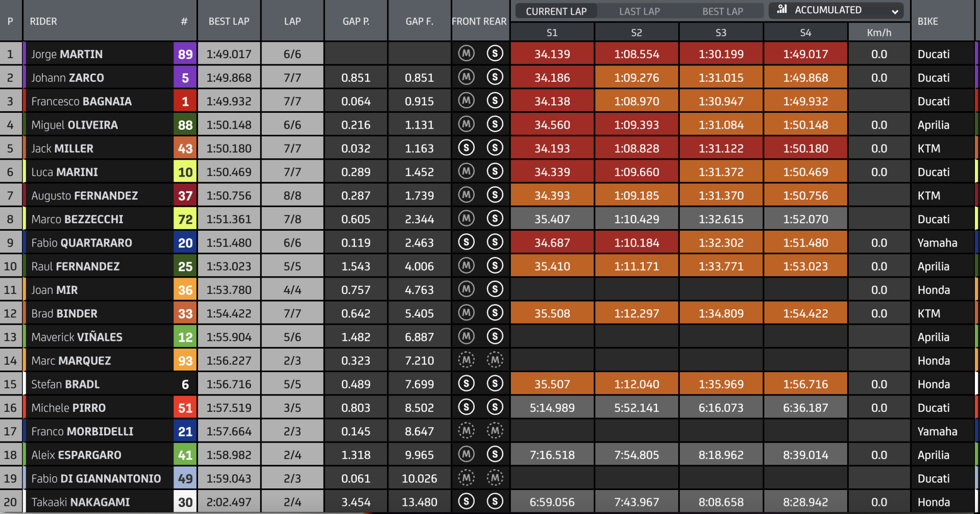Click Fabio Quartararo's rear soft tyre icon
The width and height of the screenshot is (980, 514).
pyautogui.click(x=495, y=242)
